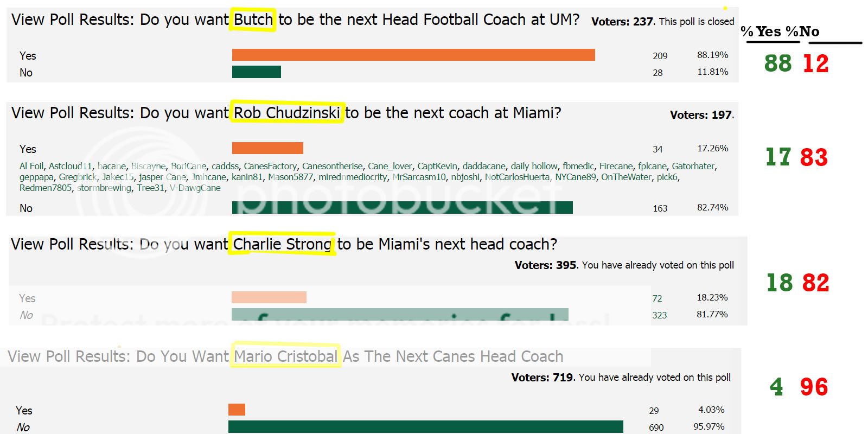Image resolution: width=868 pixels, height=434 pixels.
Task: Click the highlighted Mario Cristobal name
Action: [x=286, y=356]
